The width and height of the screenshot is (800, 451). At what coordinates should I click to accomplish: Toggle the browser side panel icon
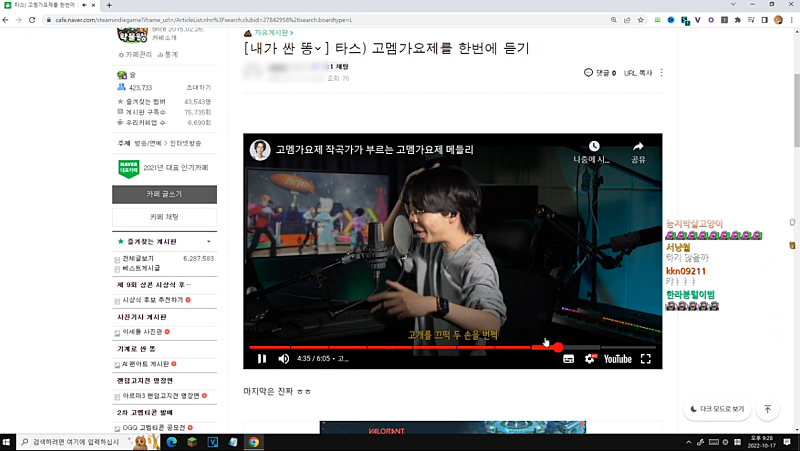click(764, 20)
